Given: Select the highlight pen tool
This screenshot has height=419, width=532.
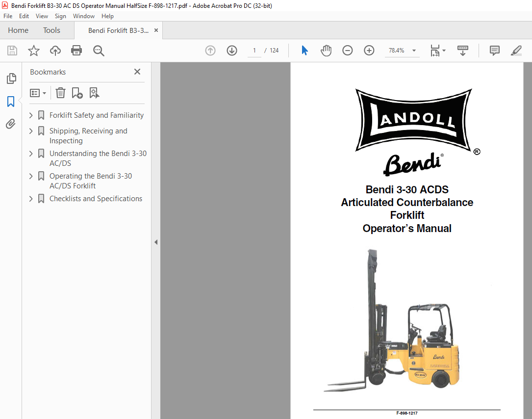Looking at the screenshot, I should coord(516,51).
